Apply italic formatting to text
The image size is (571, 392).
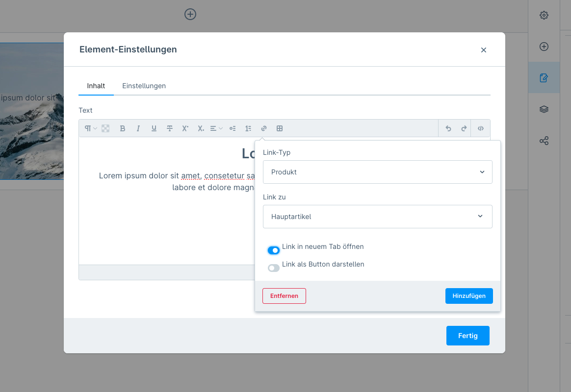pos(138,128)
